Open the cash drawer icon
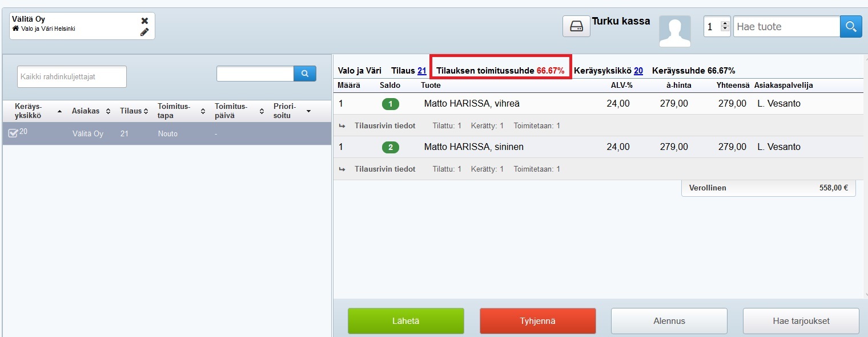Screen dimensions: 868x337 [x=576, y=26]
